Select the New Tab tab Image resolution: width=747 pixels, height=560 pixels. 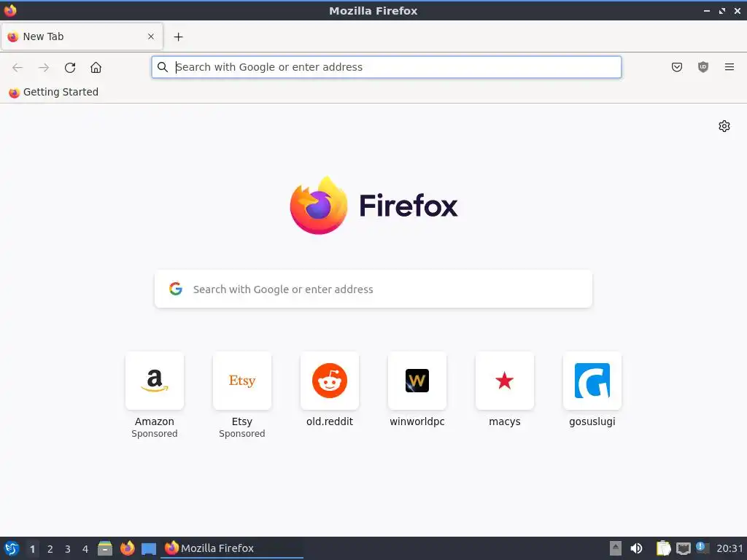pyautogui.click(x=82, y=36)
